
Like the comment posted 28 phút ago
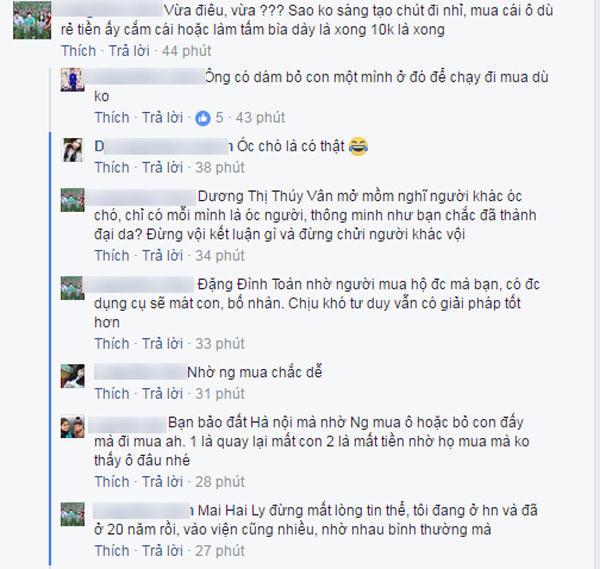112,482
